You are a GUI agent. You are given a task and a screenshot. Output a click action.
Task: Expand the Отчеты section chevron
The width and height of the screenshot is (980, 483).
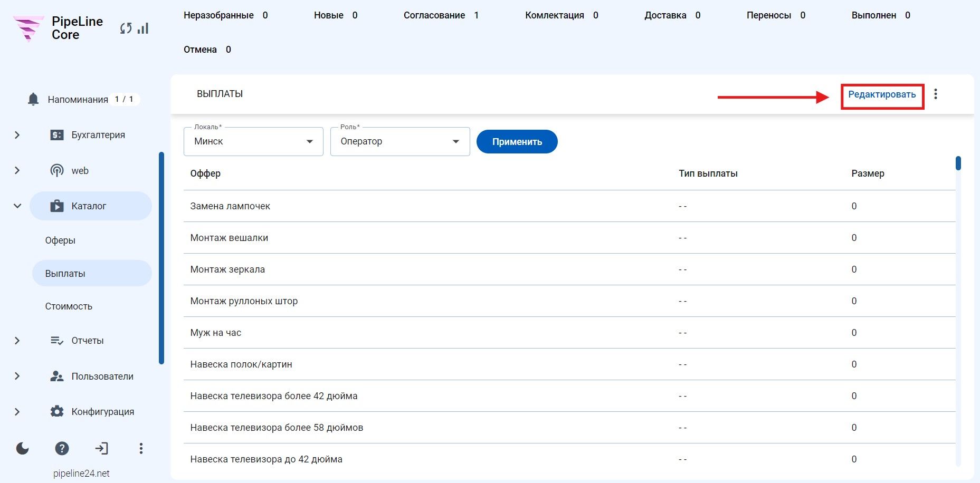pyautogui.click(x=17, y=341)
